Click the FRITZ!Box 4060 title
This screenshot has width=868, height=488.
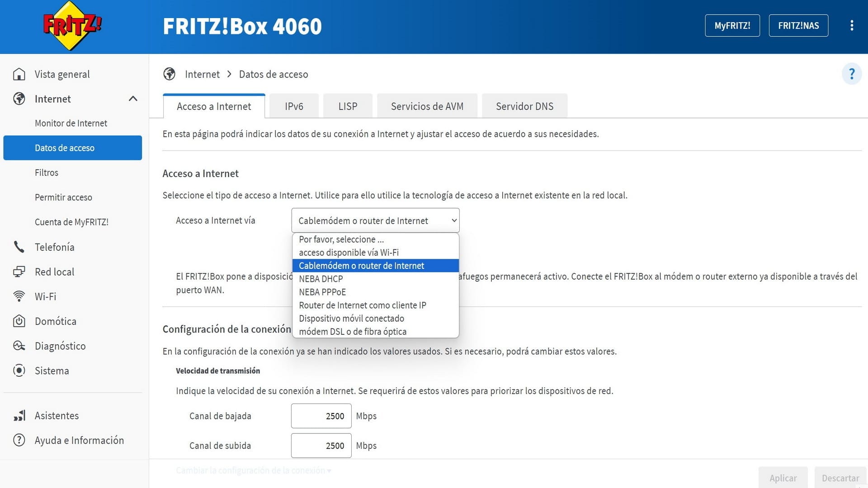pyautogui.click(x=242, y=26)
